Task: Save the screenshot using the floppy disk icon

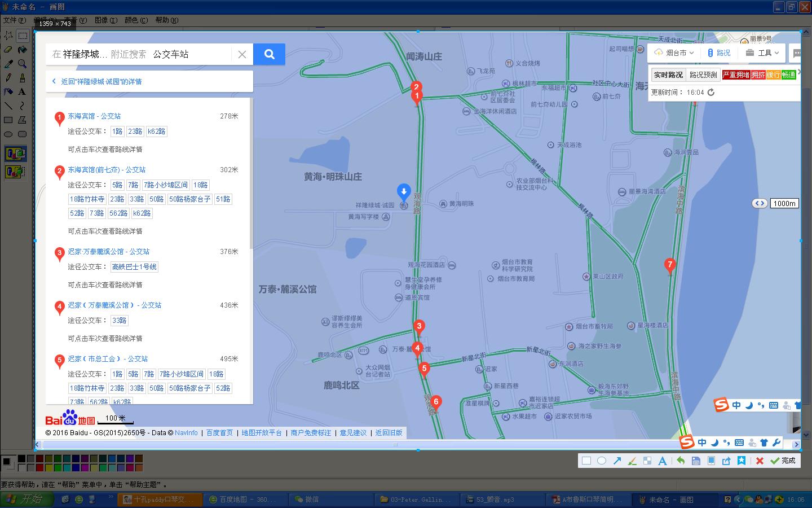Action: point(696,461)
